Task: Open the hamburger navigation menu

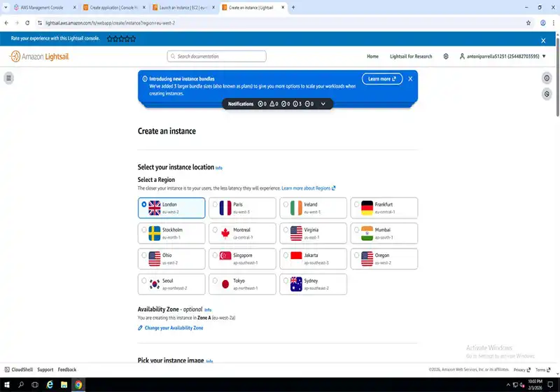Action: [8, 78]
